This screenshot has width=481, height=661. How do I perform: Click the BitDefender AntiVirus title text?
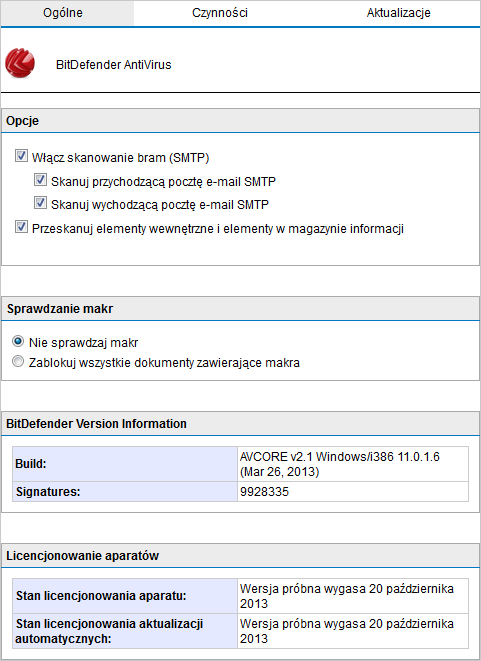(114, 65)
